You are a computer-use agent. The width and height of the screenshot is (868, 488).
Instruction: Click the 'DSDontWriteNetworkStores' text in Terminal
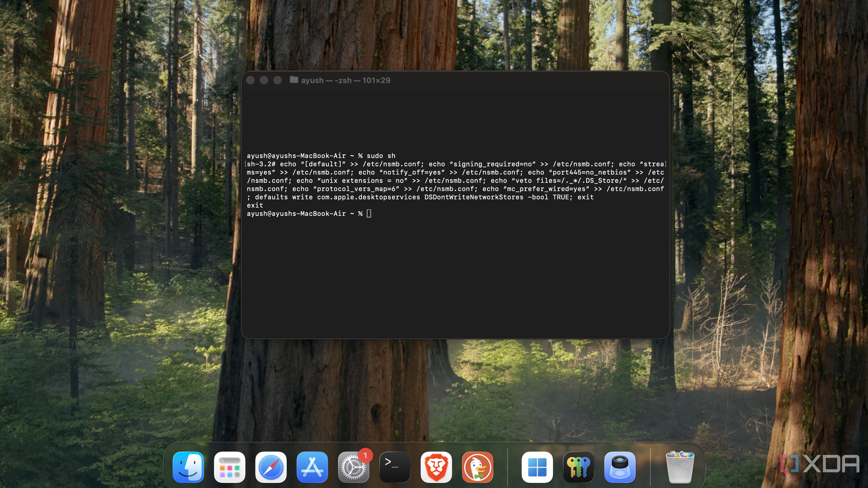click(474, 197)
